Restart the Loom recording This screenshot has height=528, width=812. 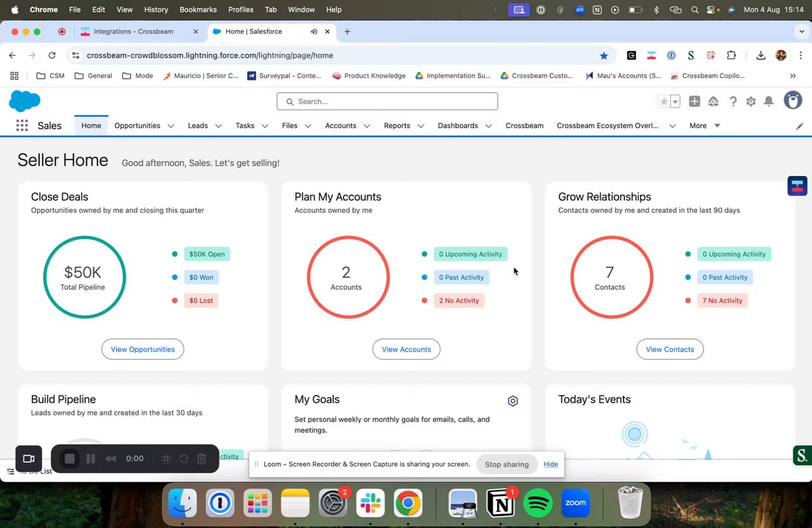184,459
